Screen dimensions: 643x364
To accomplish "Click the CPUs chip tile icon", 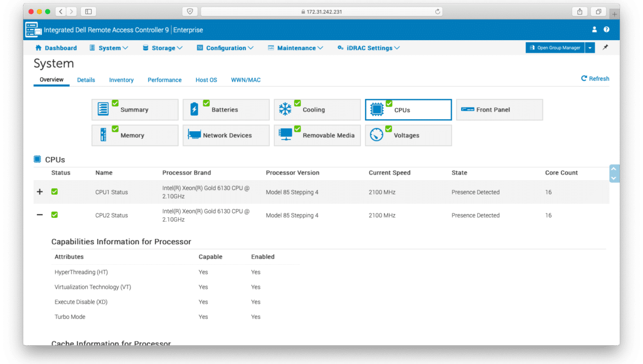I will point(376,109).
